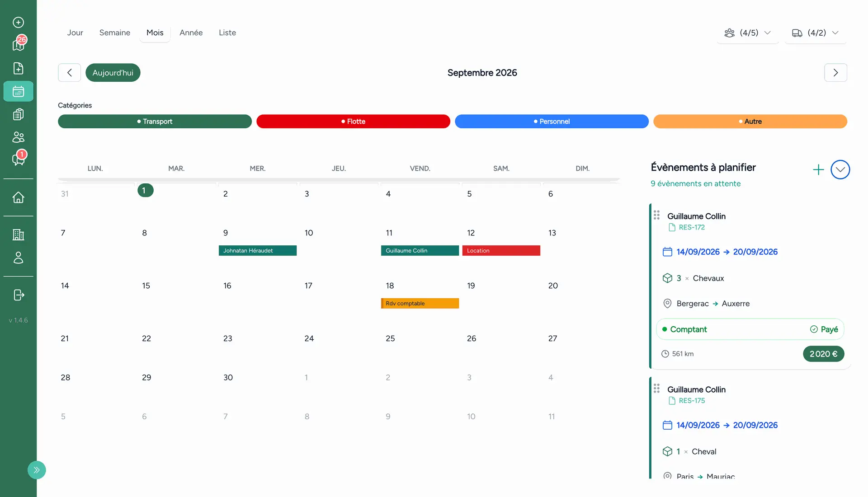This screenshot has height=497, width=868.
Task: Select day 24 in the calendar
Action: [309, 339]
